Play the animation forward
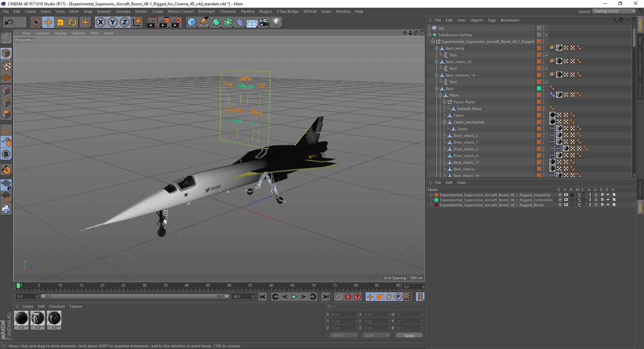Screen dimensions: 644x349 pyautogui.click(x=294, y=297)
